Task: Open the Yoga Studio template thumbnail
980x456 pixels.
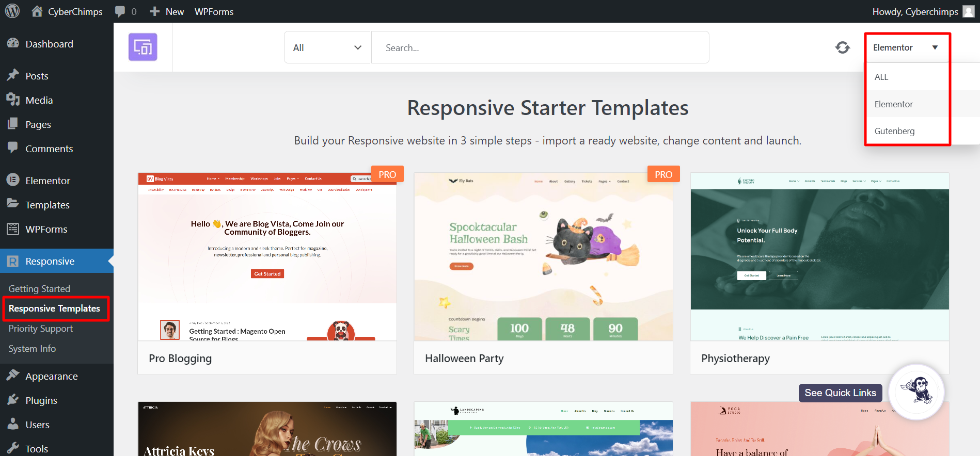Action: (x=820, y=429)
